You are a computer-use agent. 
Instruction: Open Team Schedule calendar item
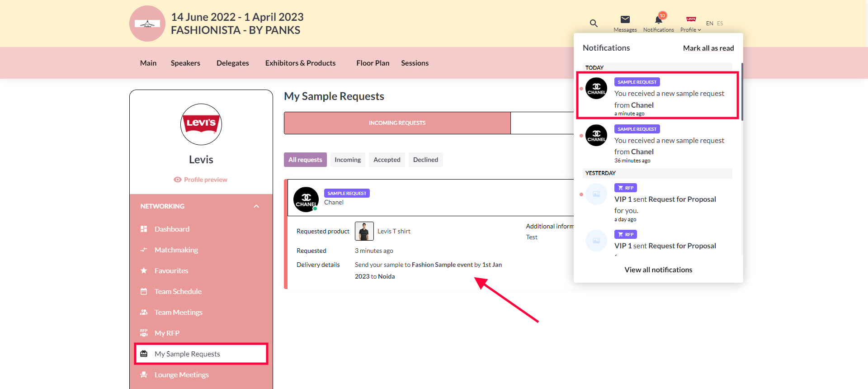point(178,292)
